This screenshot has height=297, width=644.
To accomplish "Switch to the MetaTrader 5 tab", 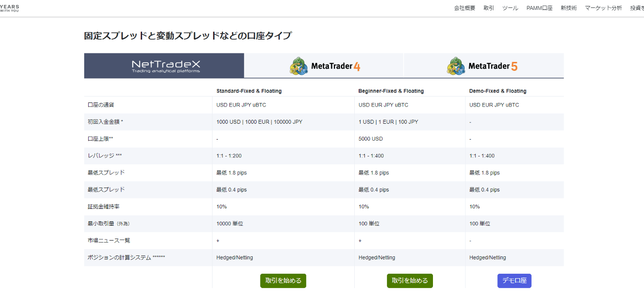I will (484, 65).
